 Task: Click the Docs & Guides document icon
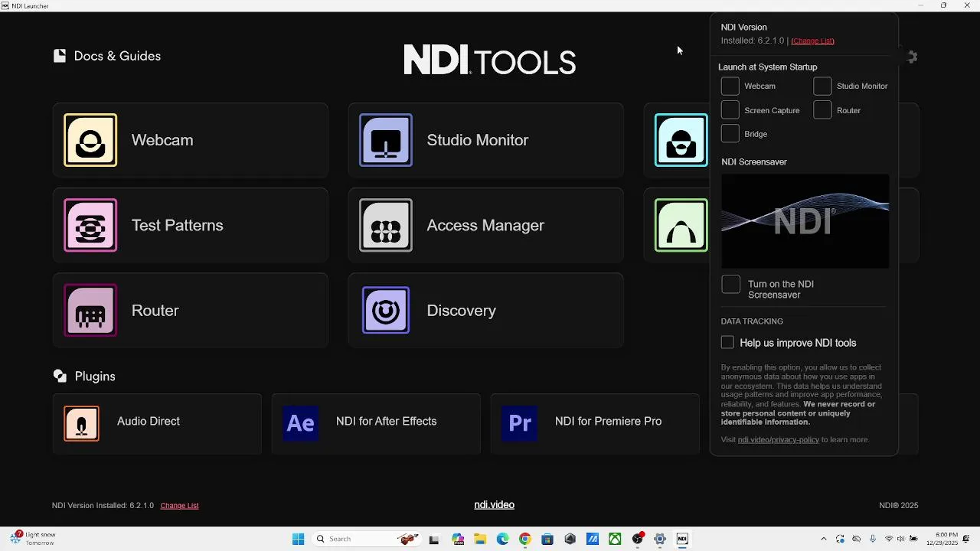coord(60,56)
